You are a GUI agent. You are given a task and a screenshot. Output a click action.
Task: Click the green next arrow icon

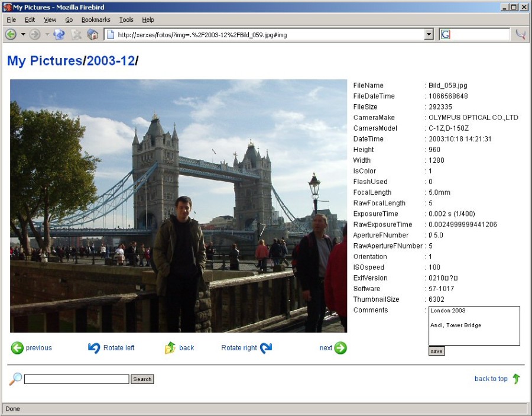[x=340, y=348]
